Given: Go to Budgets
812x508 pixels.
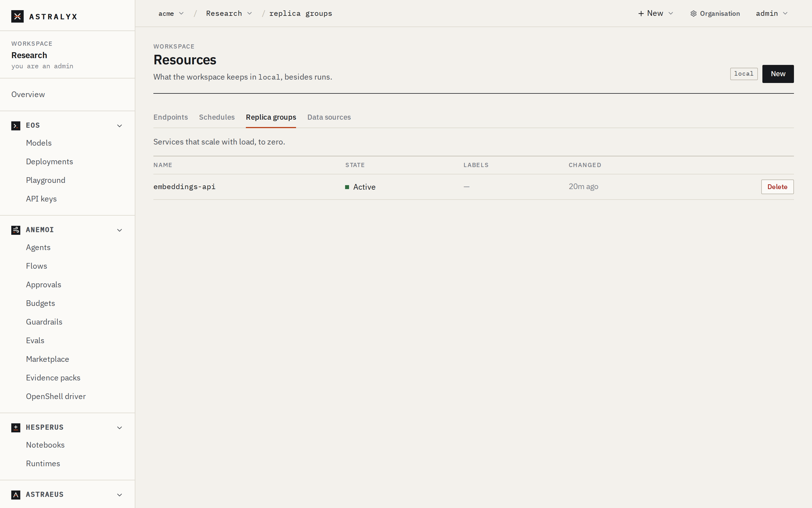Looking at the screenshot, I should click(x=41, y=303).
